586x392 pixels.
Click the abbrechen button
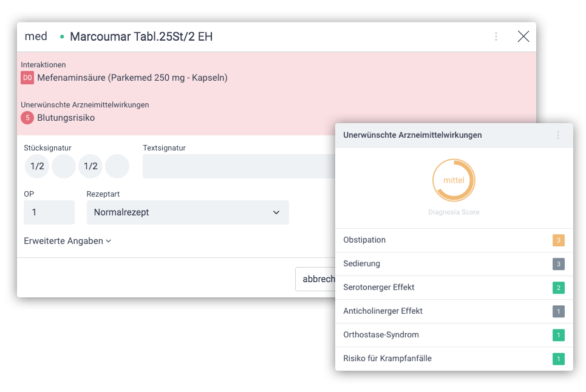click(315, 279)
